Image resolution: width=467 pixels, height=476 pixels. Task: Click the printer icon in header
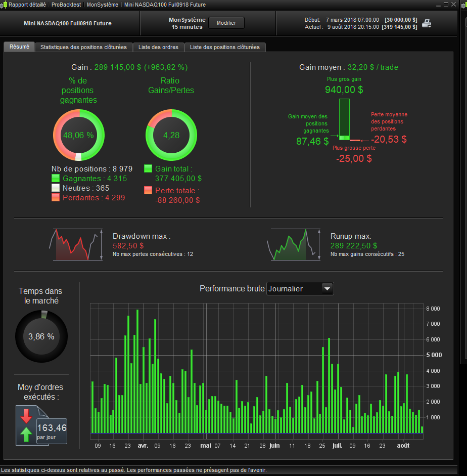pyautogui.click(x=427, y=23)
